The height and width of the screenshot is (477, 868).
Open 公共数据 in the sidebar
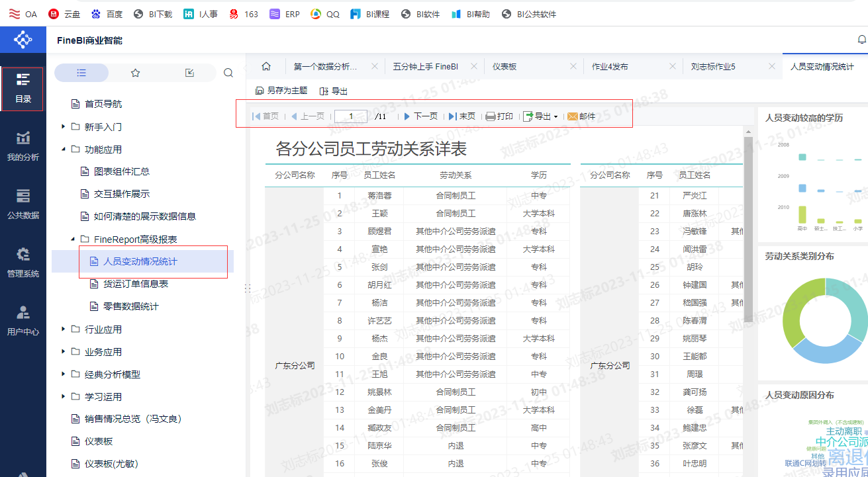pyautogui.click(x=23, y=205)
